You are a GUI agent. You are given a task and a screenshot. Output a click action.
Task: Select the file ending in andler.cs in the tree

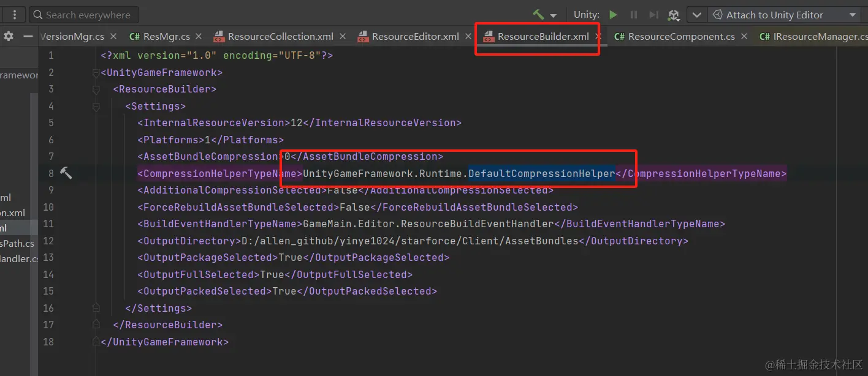tap(18, 258)
